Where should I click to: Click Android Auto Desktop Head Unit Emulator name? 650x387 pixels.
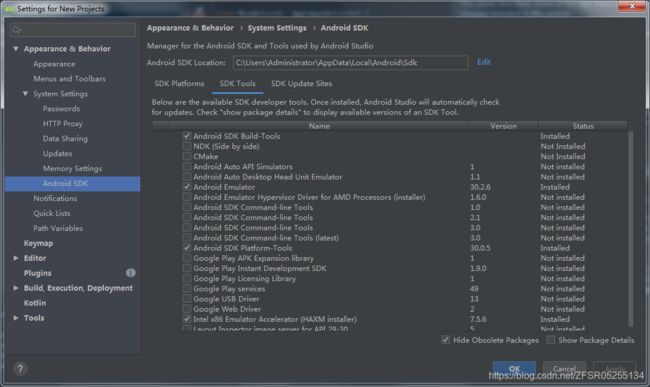click(x=268, y=177)
